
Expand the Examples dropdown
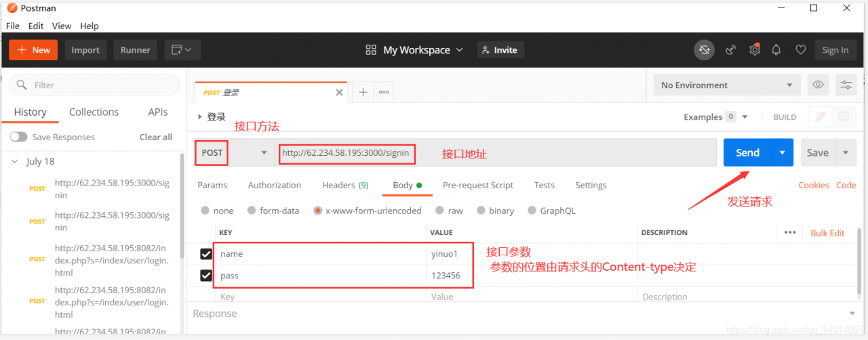pos(745,117)
